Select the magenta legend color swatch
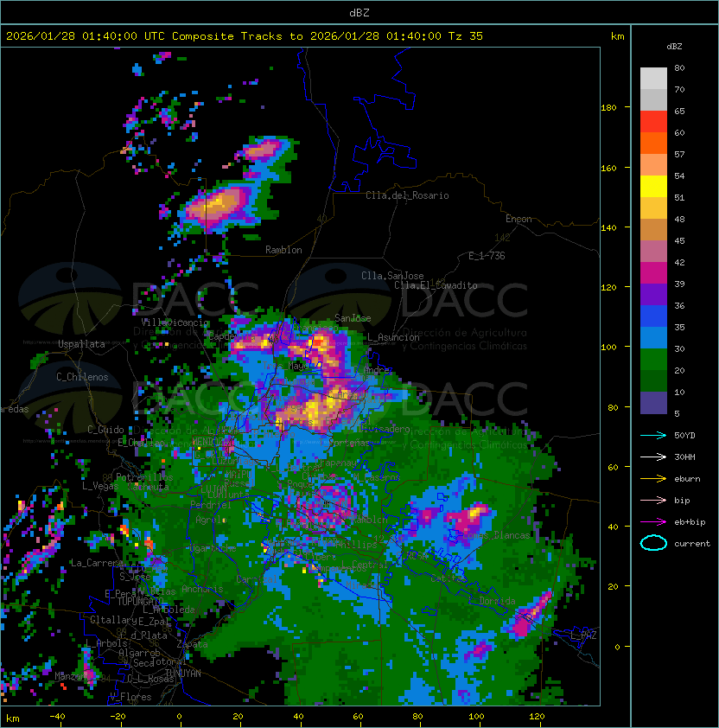 653,273
